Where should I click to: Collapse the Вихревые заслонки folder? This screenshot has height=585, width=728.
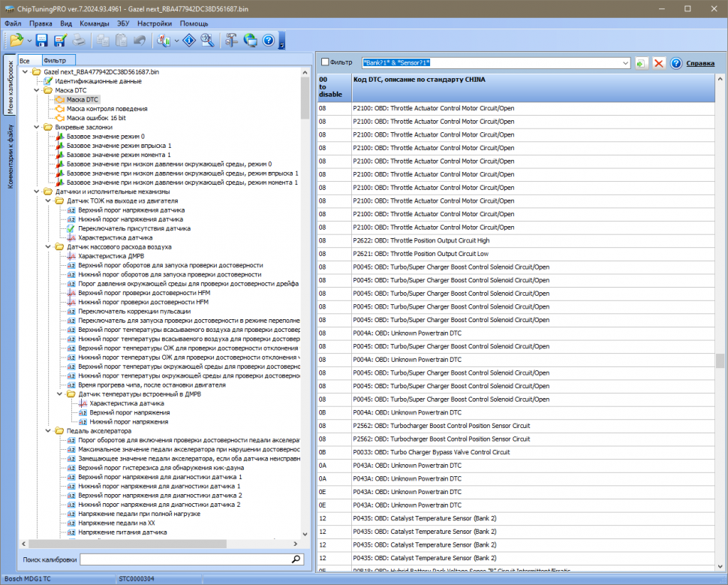pyautogui.click(x=37, y=127)
